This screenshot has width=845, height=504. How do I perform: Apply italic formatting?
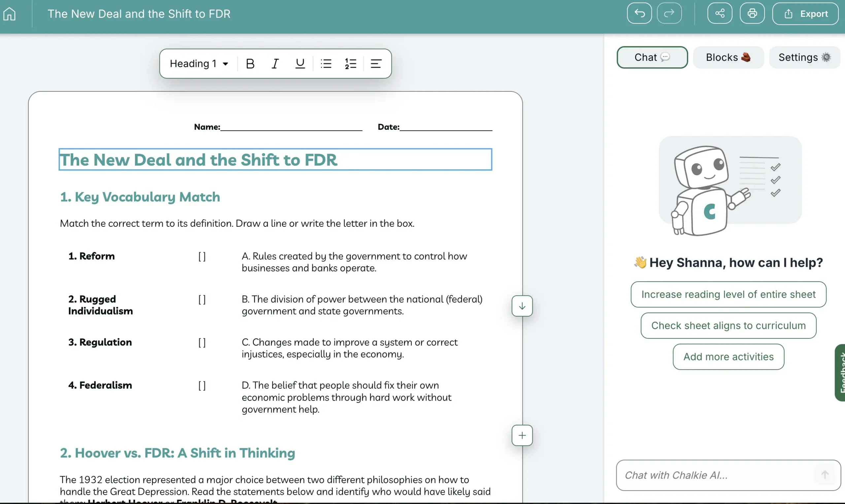click(x=275, y=63)
